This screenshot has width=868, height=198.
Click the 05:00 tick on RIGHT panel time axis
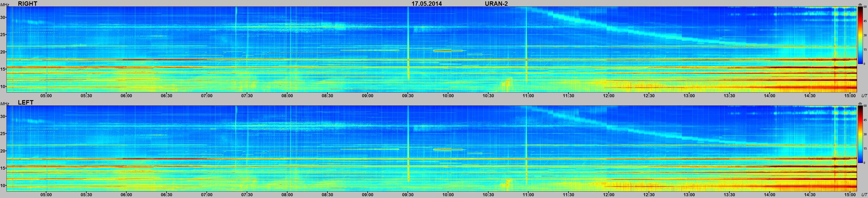(46, 95)
